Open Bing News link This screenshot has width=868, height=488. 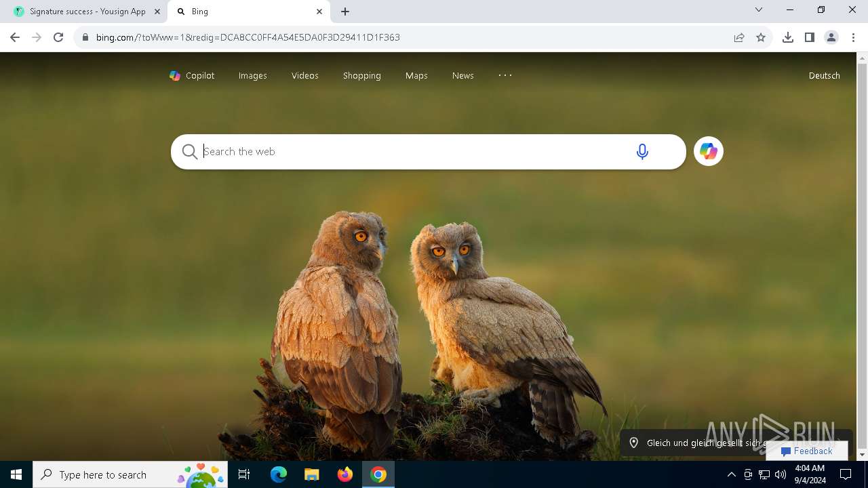click(x=463, y=76)
